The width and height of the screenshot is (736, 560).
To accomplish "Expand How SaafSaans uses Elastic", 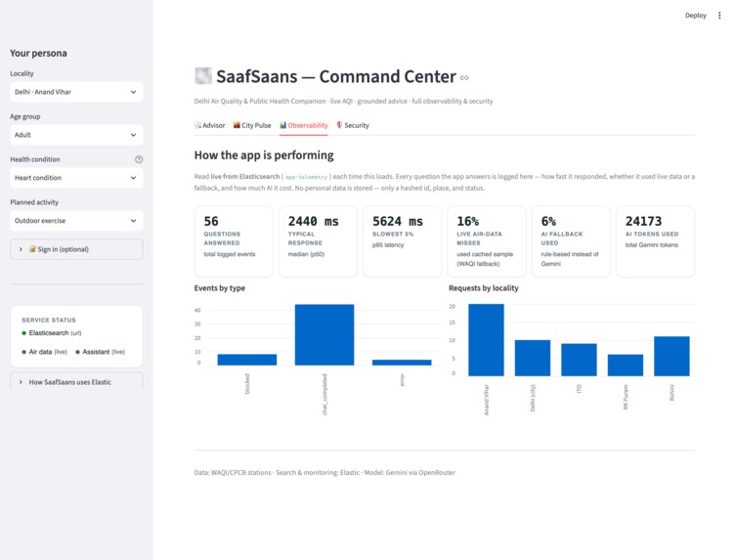I will 76,381.
